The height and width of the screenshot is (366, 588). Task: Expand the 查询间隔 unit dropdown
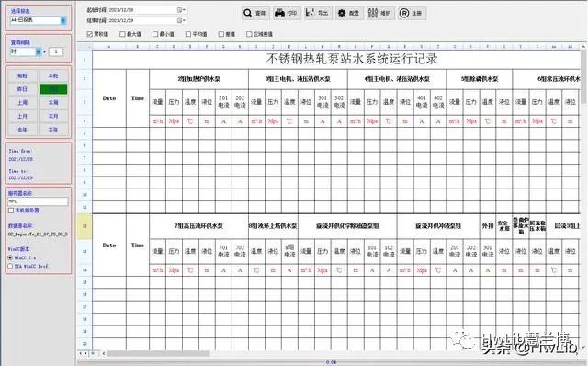[39, 51]
